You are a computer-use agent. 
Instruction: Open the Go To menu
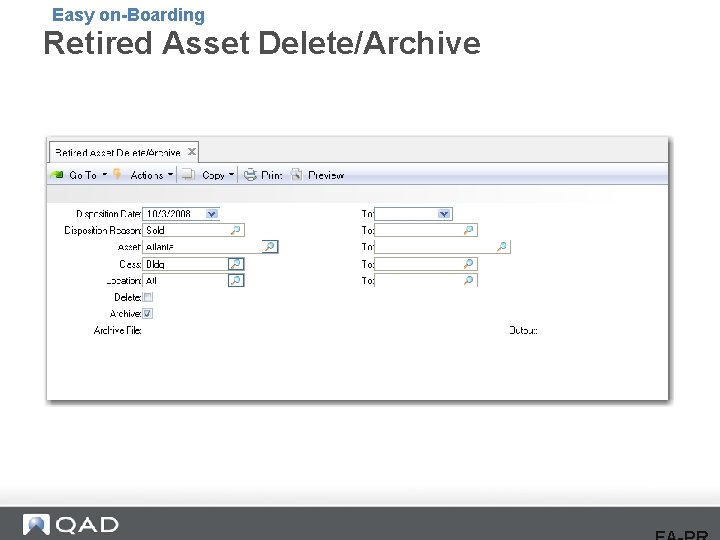point(83,175)
